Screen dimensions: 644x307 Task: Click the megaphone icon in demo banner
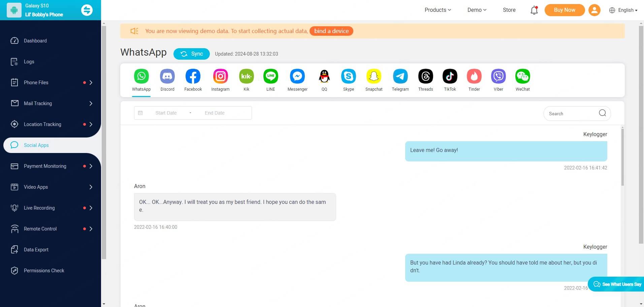point(134,31)
